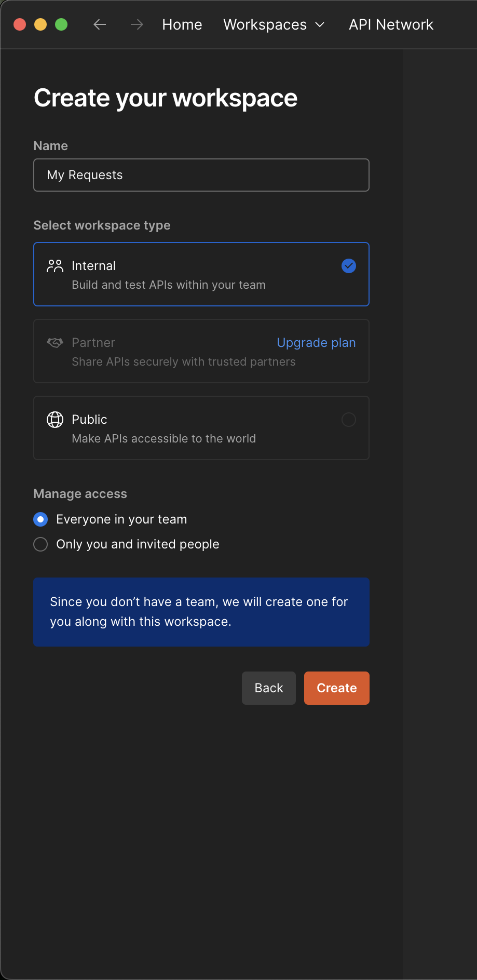Click the Partner handshake icon
The width and height of the screenshot is (477, 980).
[x=54, y=343]
